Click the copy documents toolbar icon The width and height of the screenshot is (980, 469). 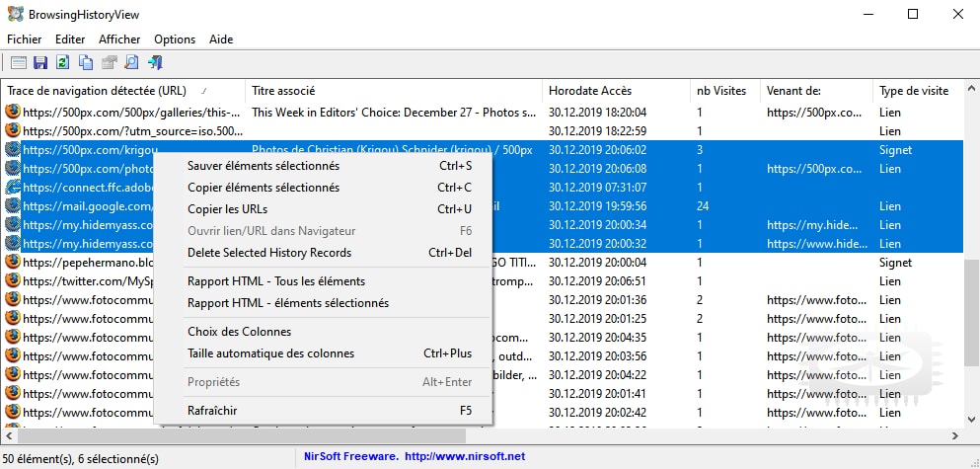coord(86,62)
